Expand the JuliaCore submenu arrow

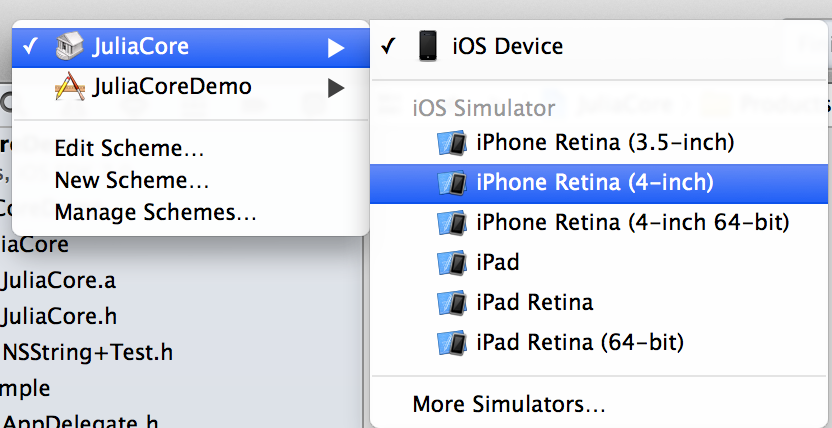(336, 48)
